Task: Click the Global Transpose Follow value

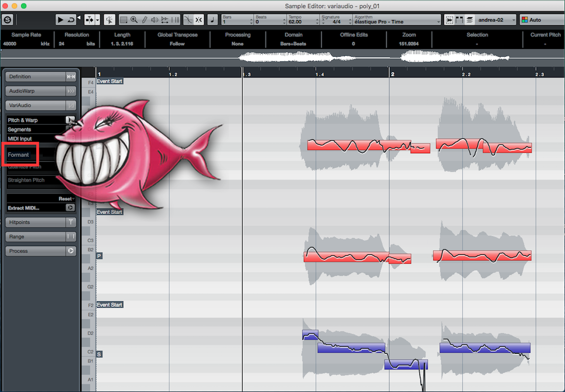Action: 177,44
